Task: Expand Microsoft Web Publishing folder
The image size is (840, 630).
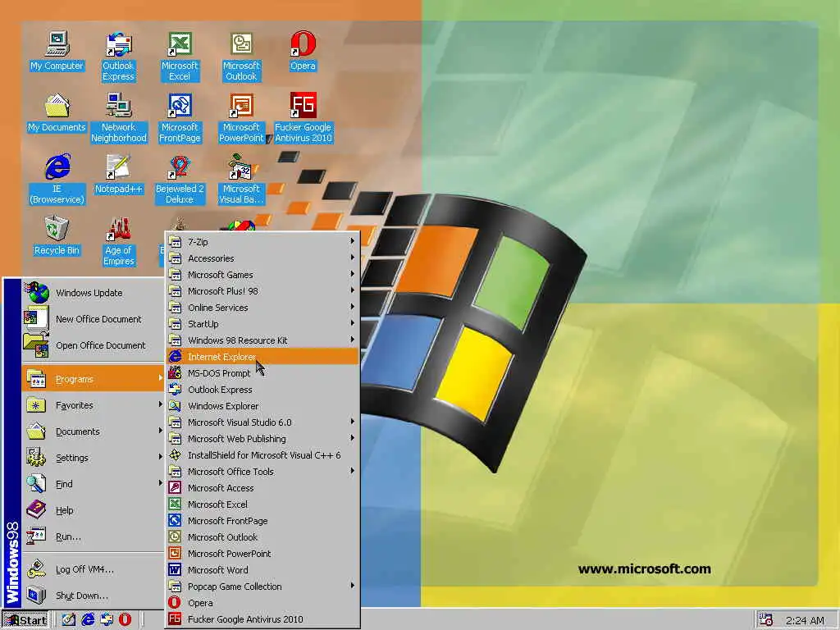Action: pos(262,439)
